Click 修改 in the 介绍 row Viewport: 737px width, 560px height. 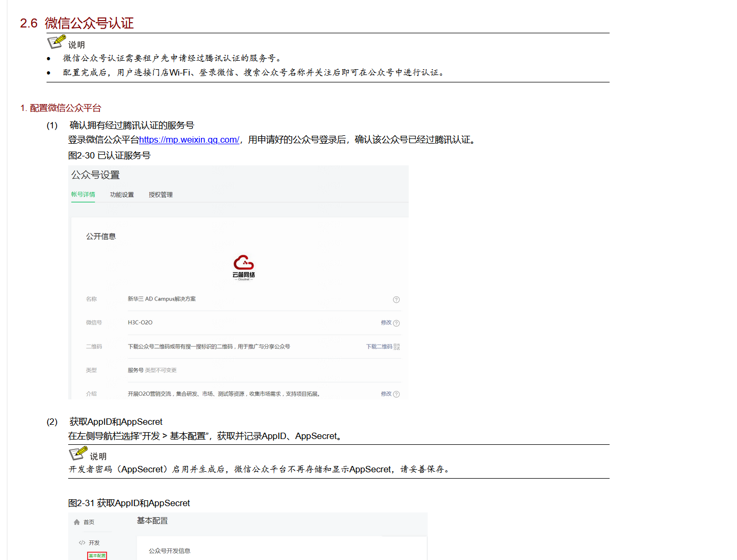click(386, 394)
